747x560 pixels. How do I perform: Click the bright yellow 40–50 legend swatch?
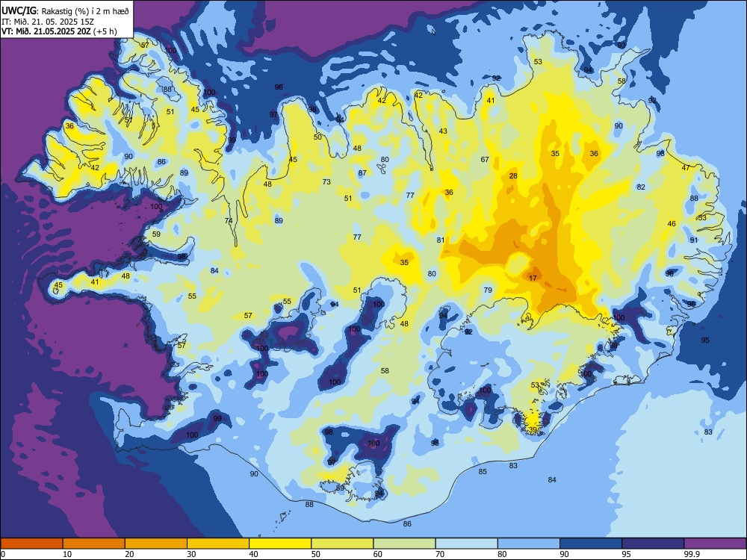tap(280, 544)
